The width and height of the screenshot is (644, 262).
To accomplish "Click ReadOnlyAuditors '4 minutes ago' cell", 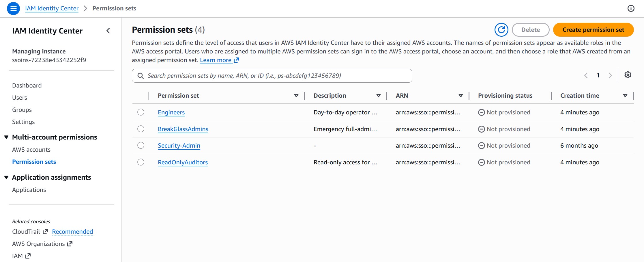I will pyautogui.click(x=580, y=162).
